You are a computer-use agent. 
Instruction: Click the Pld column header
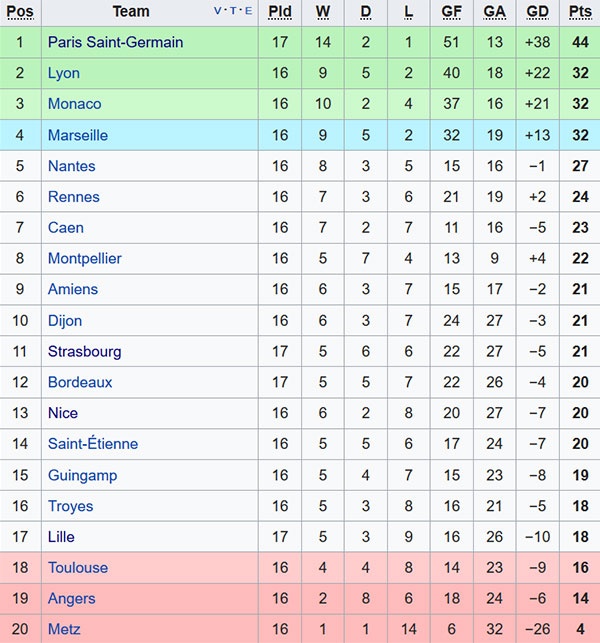(x=280, y=12)
